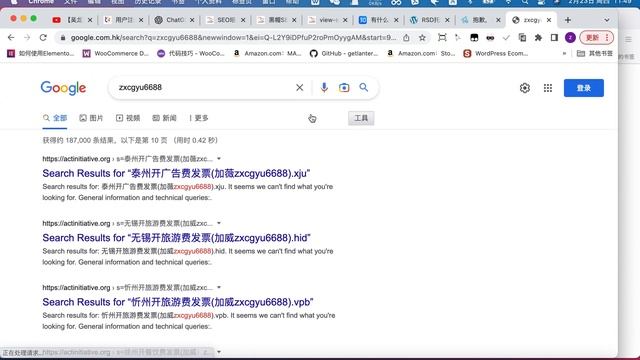Clear the Google search box with X
Viewport: 640px width, 360px height.
tap(300, 87)
